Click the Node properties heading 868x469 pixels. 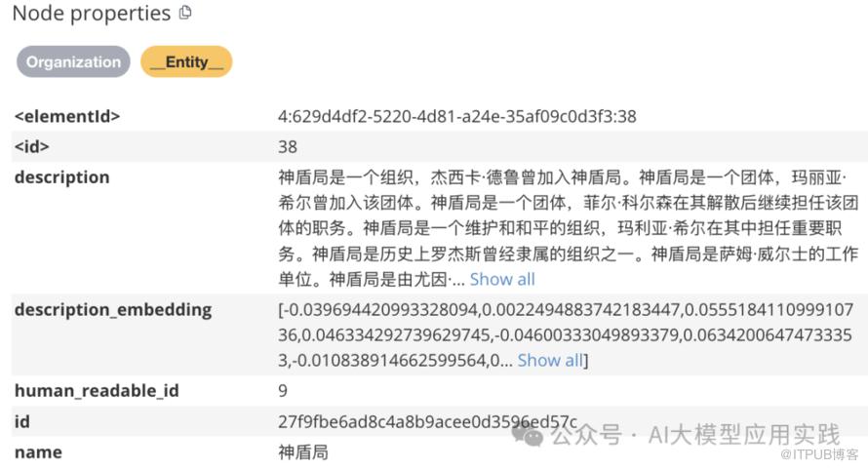click(x=91, y=14)
